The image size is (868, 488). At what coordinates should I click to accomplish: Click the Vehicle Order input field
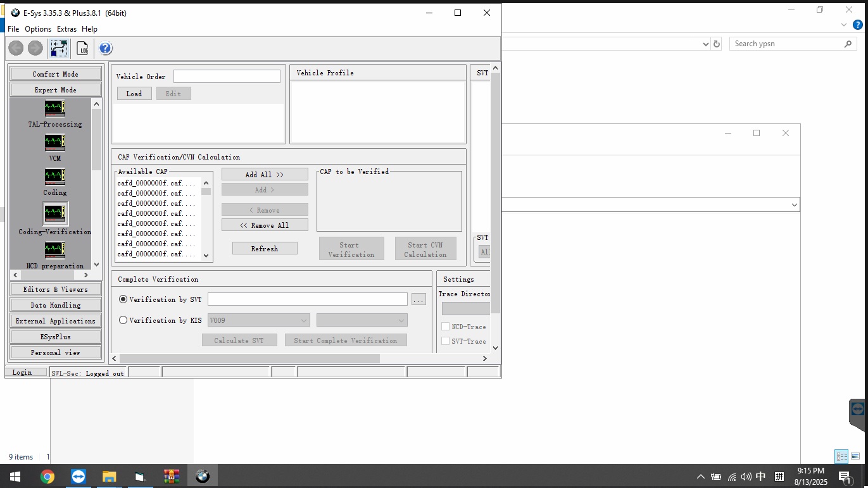click(x=227, y=77)
